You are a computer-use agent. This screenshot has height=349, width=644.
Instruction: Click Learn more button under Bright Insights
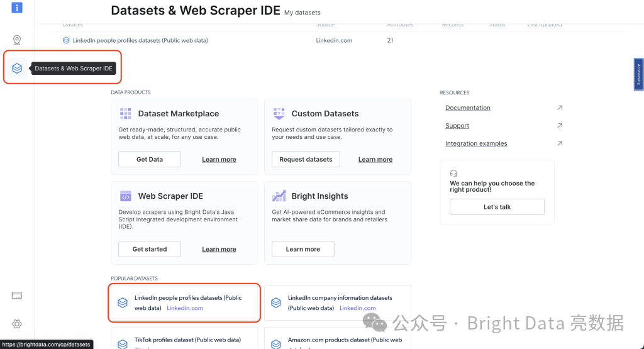tap(303, 249)
